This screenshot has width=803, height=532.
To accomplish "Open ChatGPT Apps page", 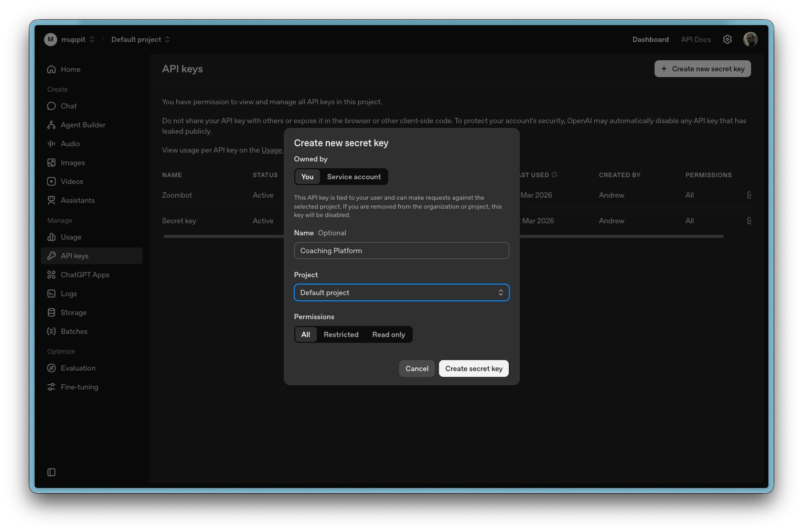I will pyautogui.click(x=85, y=275).
